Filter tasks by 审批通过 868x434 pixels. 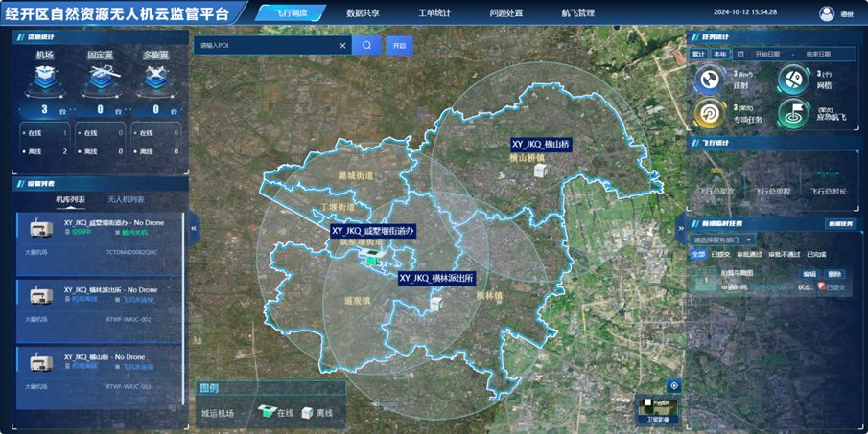[749, 254]
